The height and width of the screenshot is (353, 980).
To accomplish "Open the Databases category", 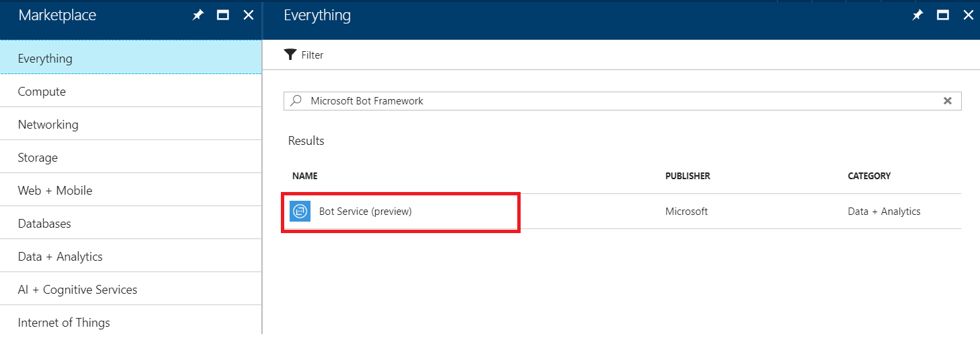I will click(x=131, y=223).
